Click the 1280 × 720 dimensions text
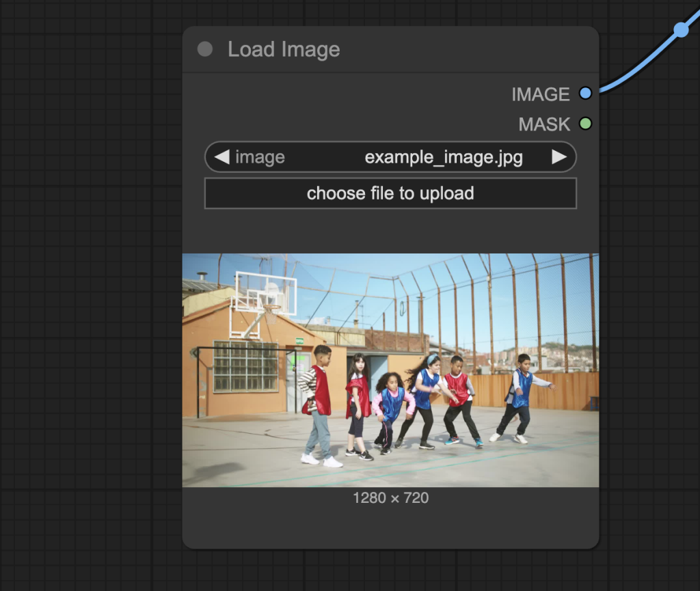 (390, 498)
